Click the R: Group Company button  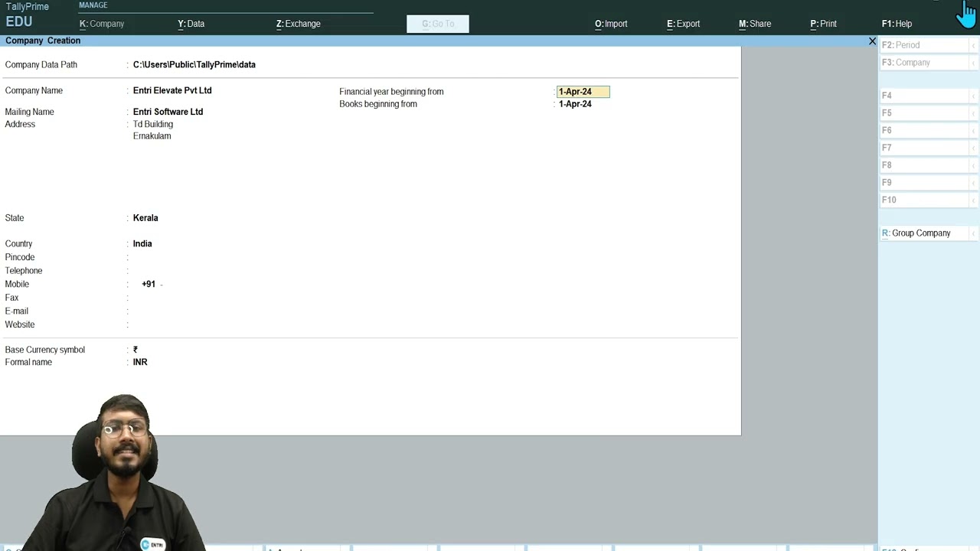click(x=924, y=233)
